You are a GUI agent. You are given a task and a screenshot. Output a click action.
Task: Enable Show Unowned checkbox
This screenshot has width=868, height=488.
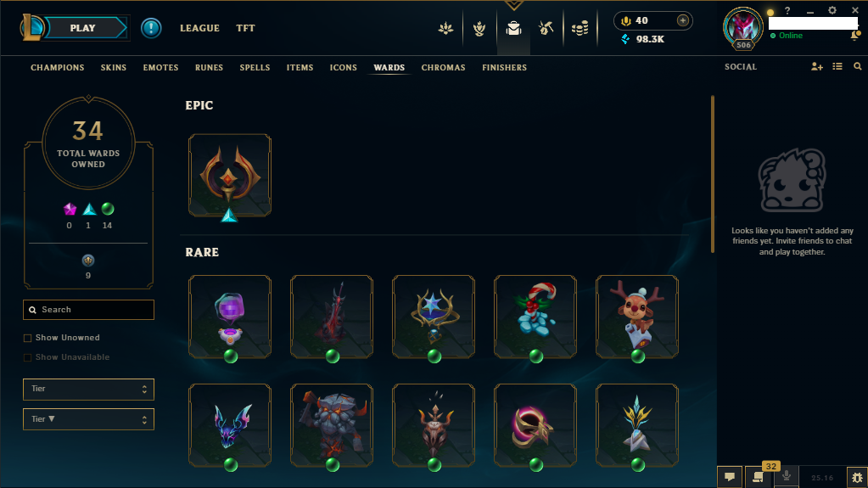tap(27, 338)
